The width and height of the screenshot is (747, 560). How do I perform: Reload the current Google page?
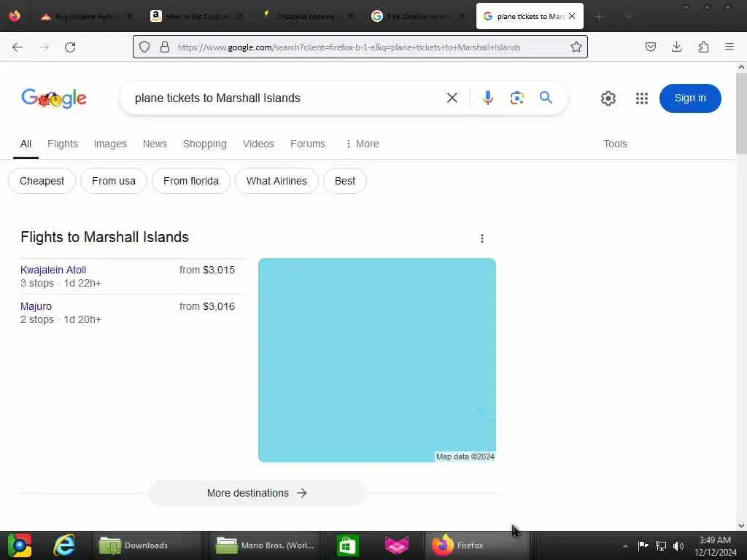pos(70,47)
